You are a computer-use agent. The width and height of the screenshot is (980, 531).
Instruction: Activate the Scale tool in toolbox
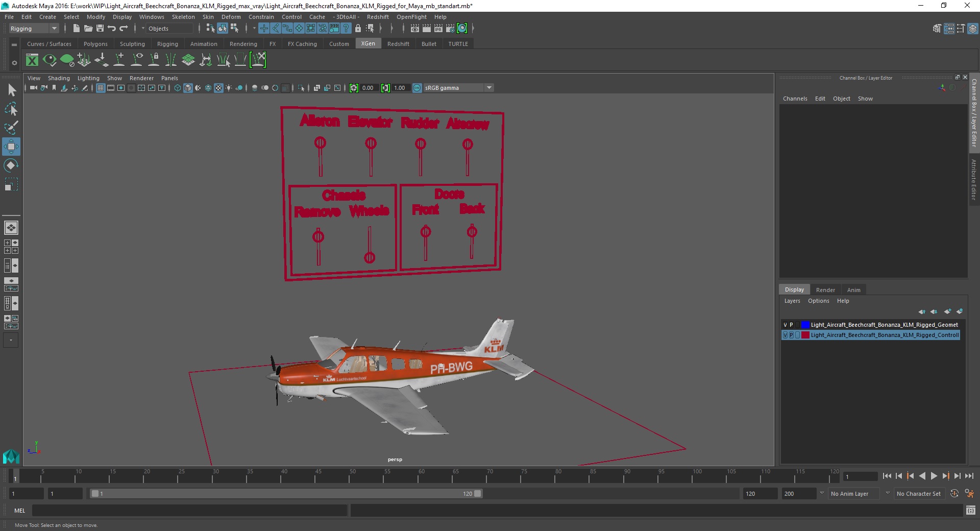[11, 184]
